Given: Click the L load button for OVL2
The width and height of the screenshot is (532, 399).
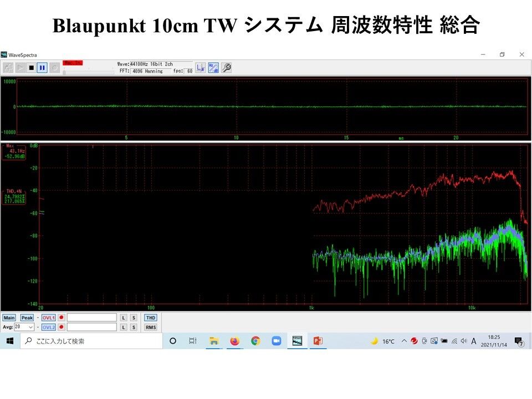Looking at the screenshot, I should 124,327.
